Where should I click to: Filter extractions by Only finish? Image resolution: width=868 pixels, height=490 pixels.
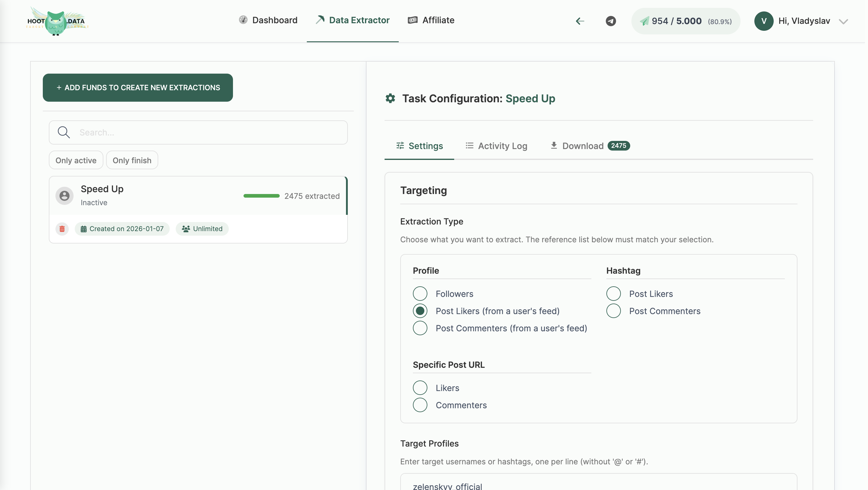[132, 160]
